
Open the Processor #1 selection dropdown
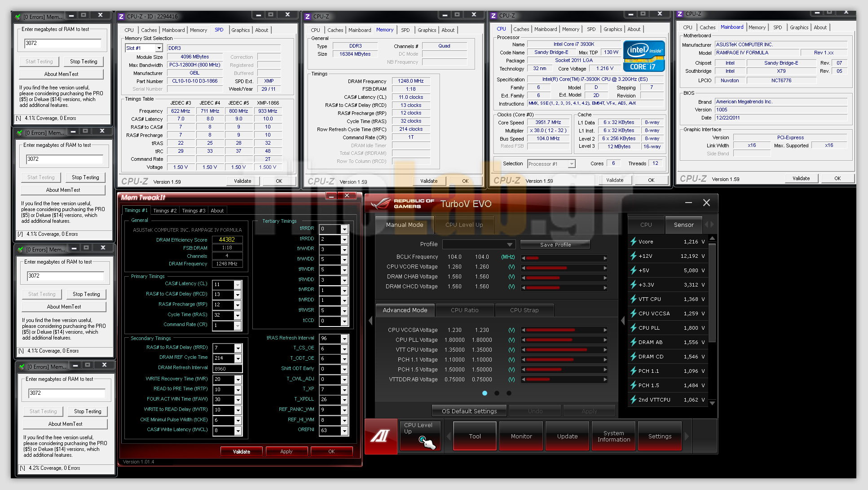click(x=571, y=164)
